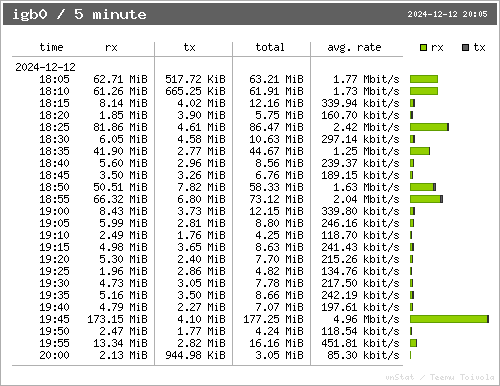Screen dimensions: 500x386
Task: Select the 'time' column header
Action: [x=51, y=47]
